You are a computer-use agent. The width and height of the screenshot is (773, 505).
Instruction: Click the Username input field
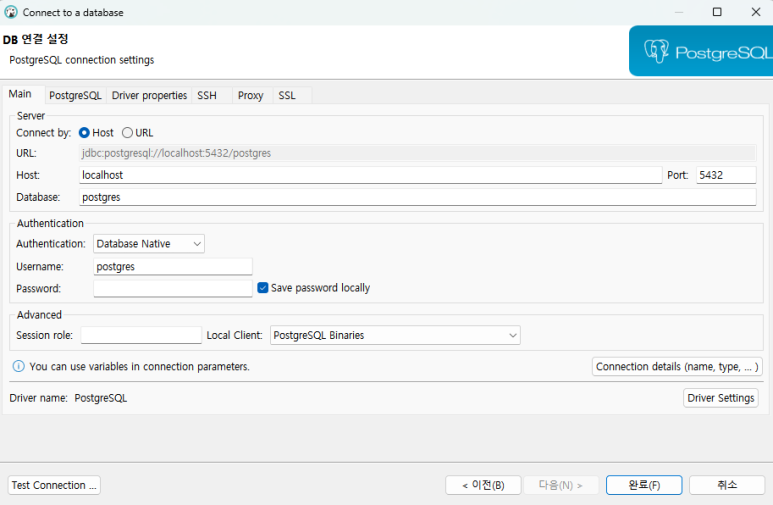click(173, 266)
